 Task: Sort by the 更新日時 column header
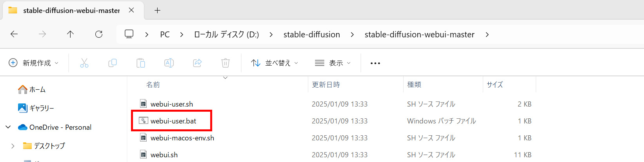click(326, 85)
